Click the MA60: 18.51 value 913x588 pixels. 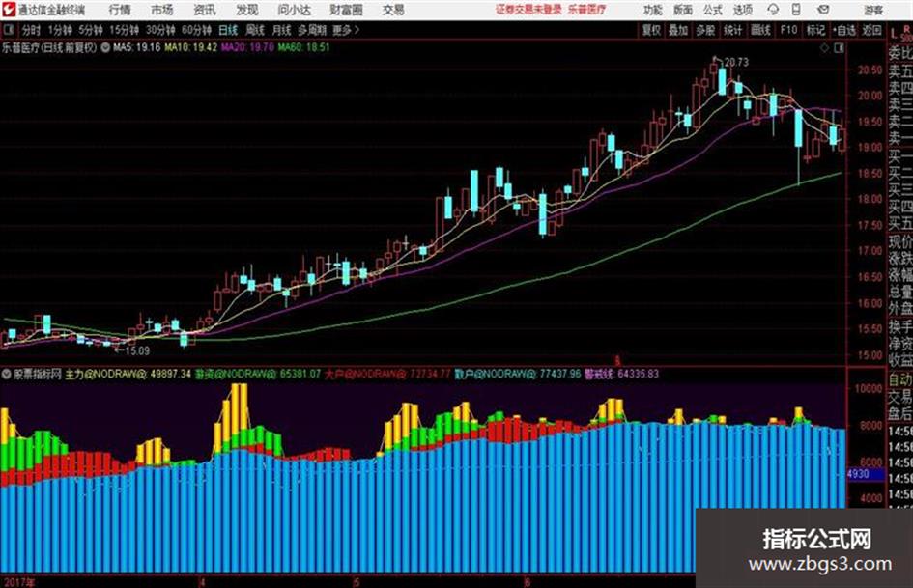pos(303,47)
